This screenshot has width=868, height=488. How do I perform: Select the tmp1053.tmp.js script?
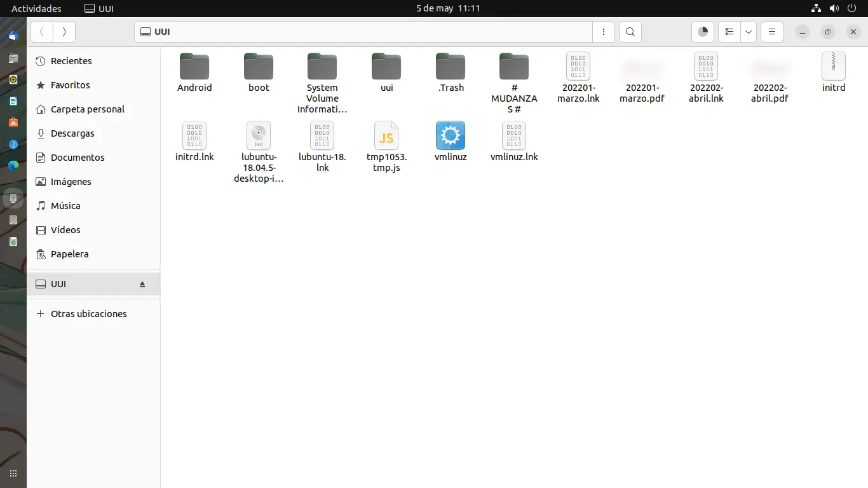point(386,135)
